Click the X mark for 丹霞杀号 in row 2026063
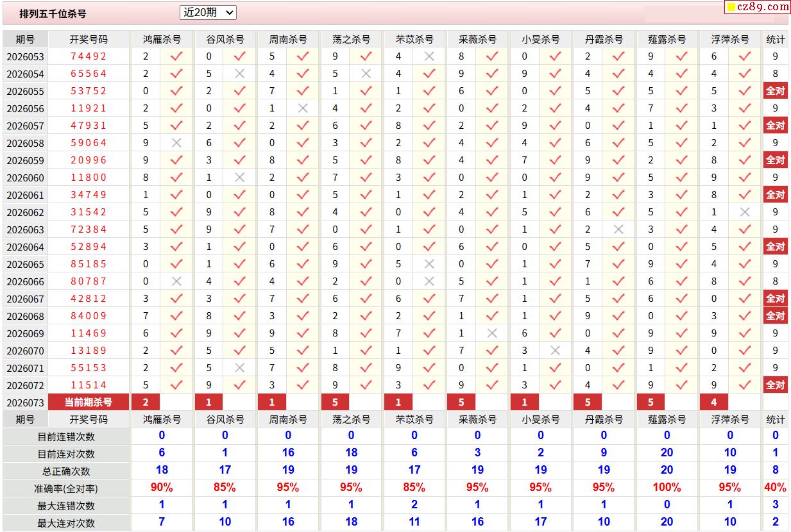The height and width of the screenshot is (532, 791). (x=618, y=229)
